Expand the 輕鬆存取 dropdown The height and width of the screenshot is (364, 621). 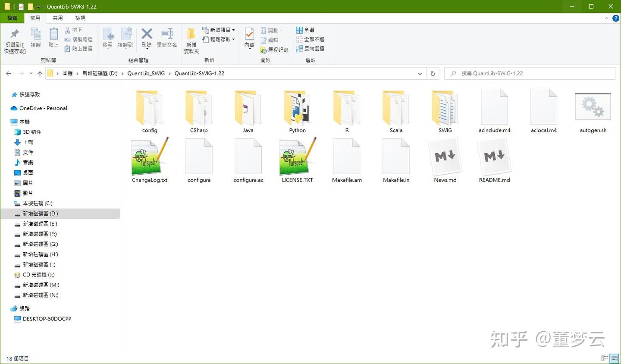click(x=233, y=39)
